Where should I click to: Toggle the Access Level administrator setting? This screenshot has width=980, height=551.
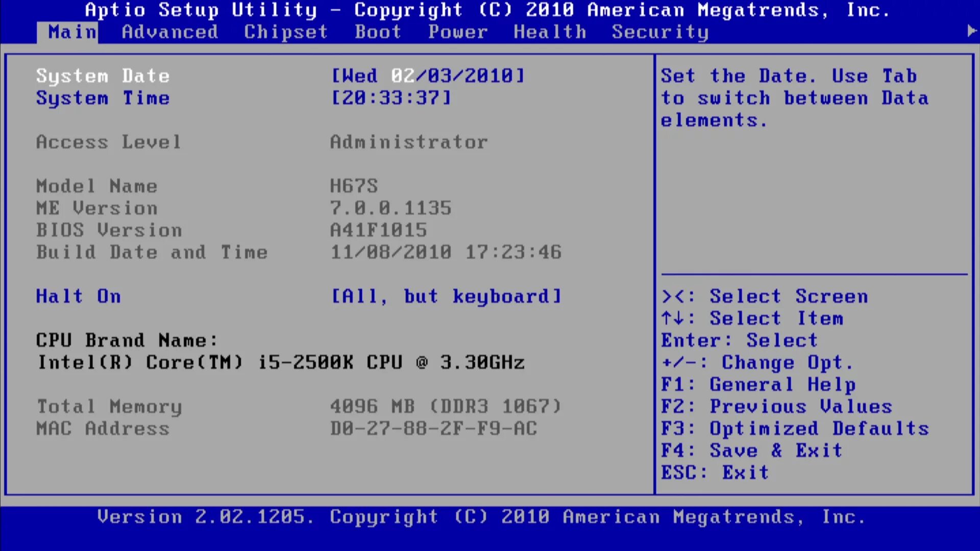[x=408, y=142]
